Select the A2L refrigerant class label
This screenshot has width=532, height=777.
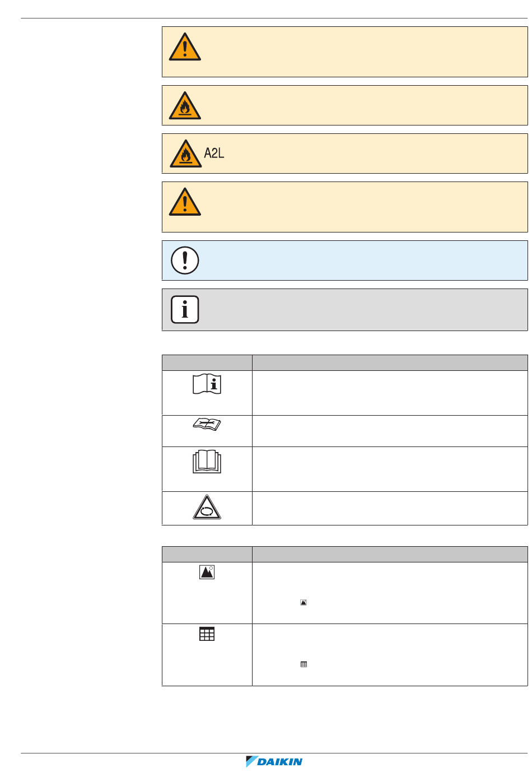click(x=214, y=153)
